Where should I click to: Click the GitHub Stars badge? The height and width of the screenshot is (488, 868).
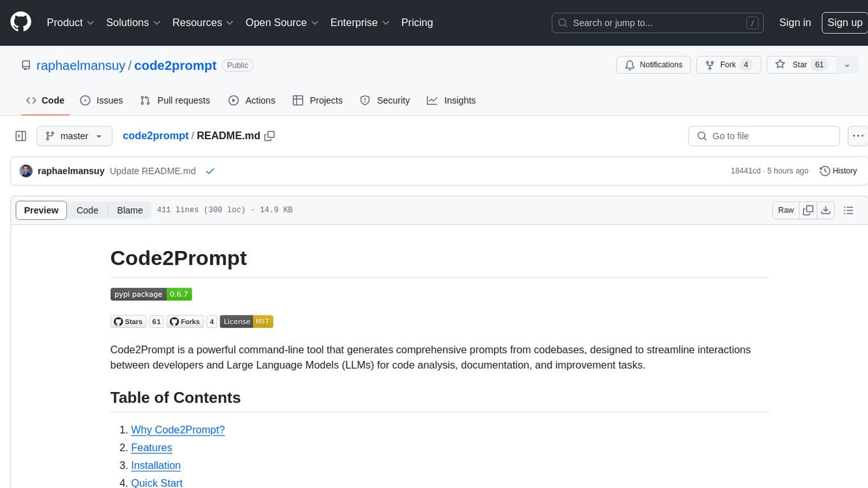(128, 322)
